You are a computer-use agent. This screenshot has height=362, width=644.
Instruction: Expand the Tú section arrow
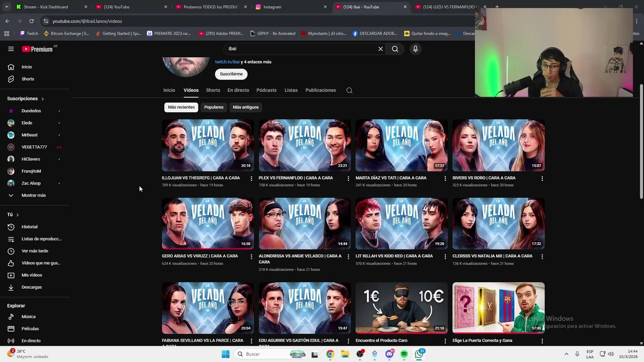[17, 215]
